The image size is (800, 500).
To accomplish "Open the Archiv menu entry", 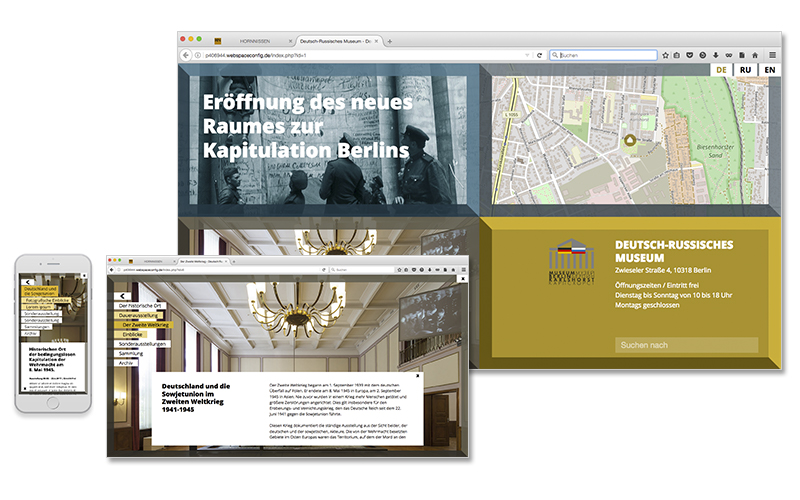I will (x=127, y=363).
